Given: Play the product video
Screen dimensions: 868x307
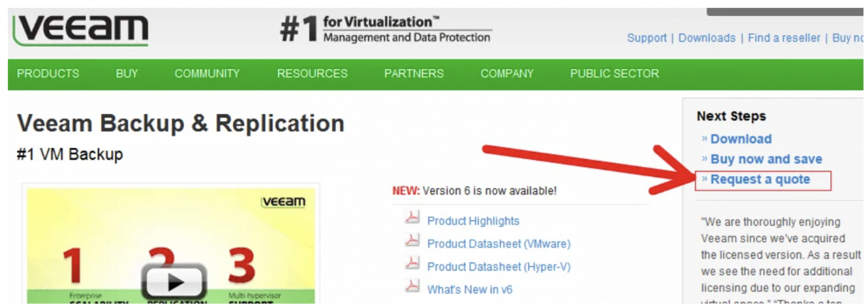Looking at the screenshot, I should [175, 282].
